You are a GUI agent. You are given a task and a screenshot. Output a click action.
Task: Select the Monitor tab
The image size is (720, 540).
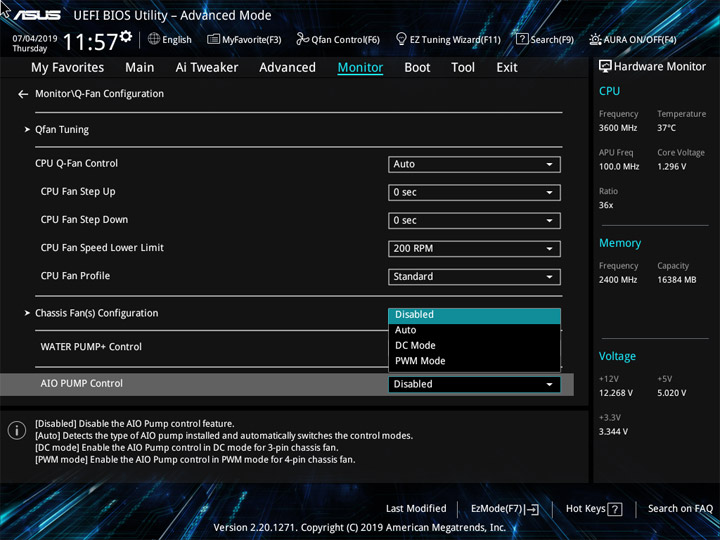tap(360, 68)
